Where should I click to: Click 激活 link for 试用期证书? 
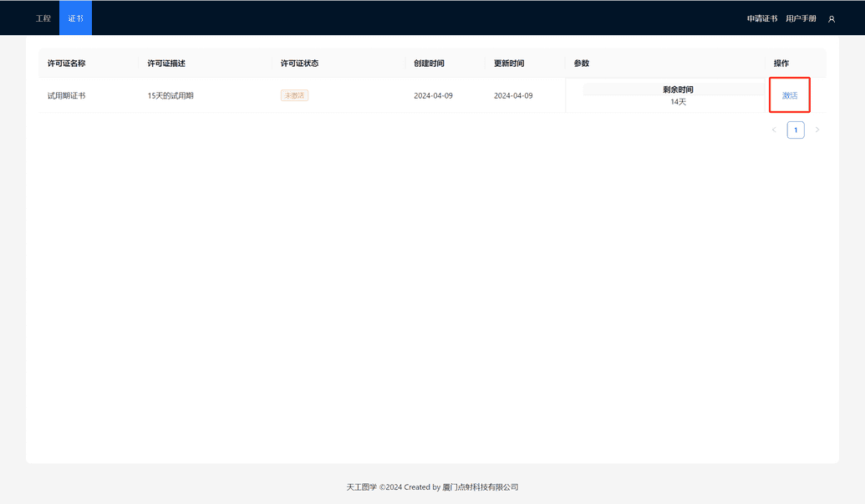pyautogui.click(x=790, y=95)
